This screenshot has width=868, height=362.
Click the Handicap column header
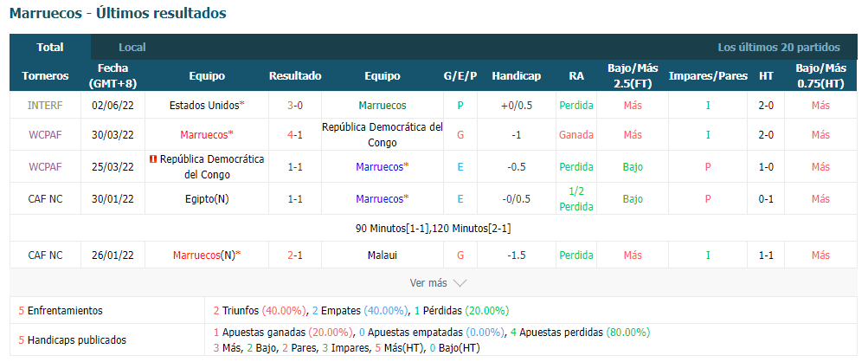coord(516,76)
